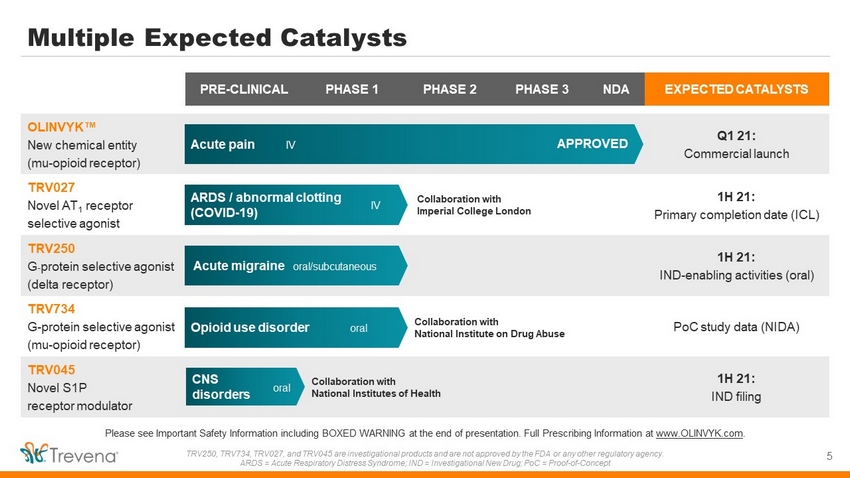Click the Multiple Expected Catalysts title
The width and height of the screenshot is (850, 478).
pyautogui.click(x=217, y=38)
